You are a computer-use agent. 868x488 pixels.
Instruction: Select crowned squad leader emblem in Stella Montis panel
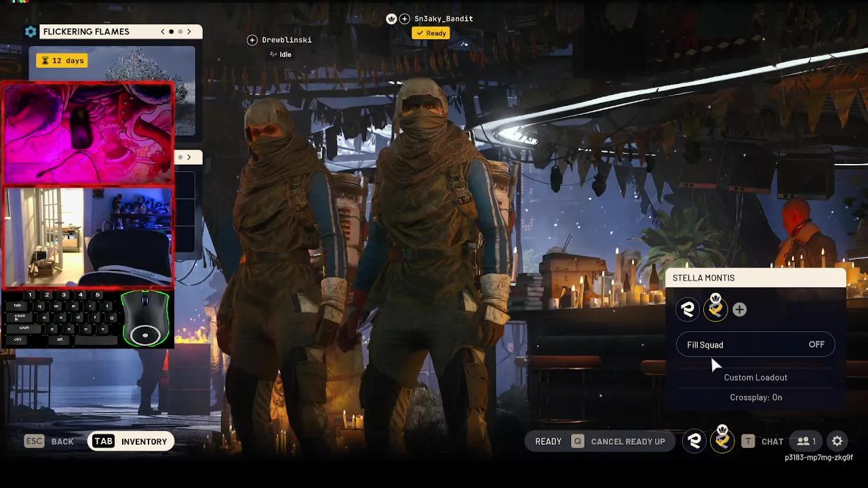(x=715, y=308)
